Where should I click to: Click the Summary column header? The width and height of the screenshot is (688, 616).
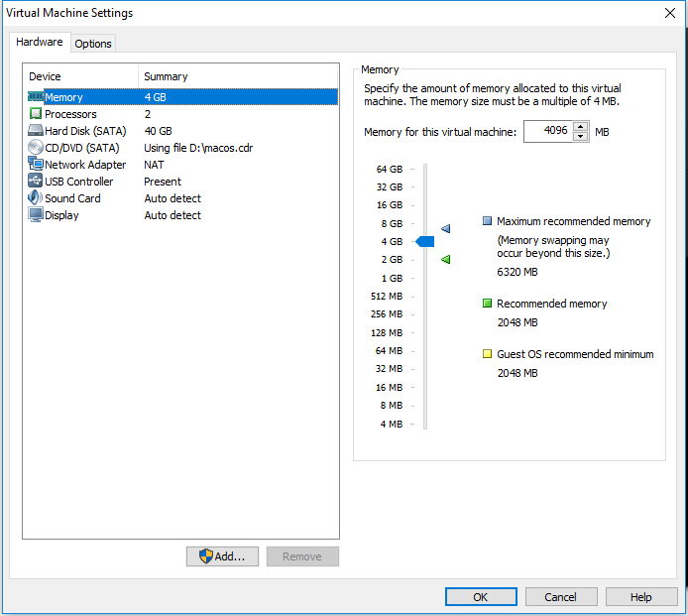(238, 76)
